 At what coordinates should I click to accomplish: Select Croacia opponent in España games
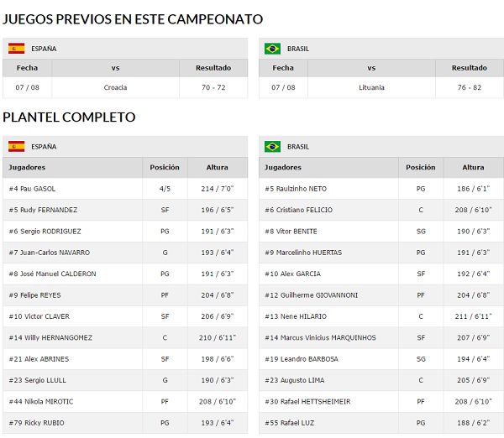point(115,87)
